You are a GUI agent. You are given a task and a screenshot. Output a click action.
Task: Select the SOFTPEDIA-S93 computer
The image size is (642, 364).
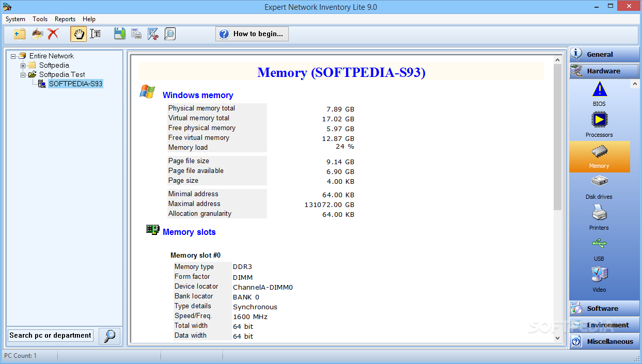coord(75,84)
